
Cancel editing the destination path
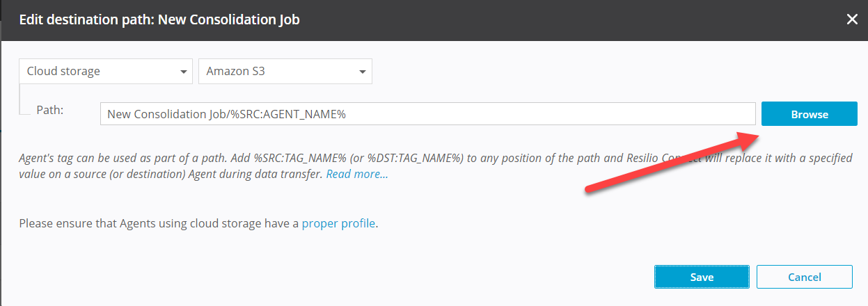804,277
